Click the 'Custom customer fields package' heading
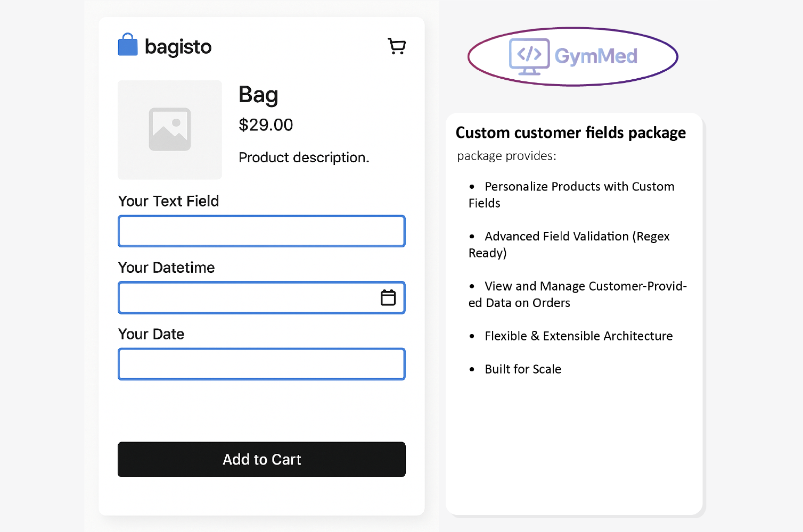The width and height of the screenshot is (803, 532). (571, 132)
